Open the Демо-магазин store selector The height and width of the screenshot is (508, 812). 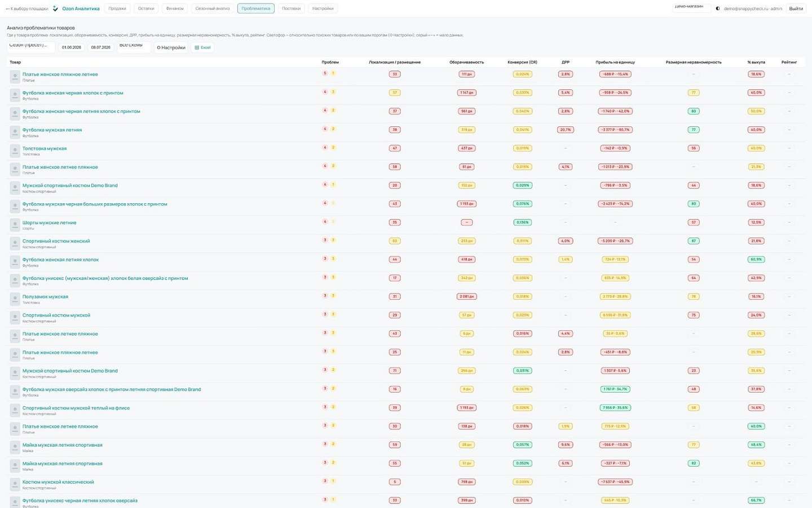691,8
